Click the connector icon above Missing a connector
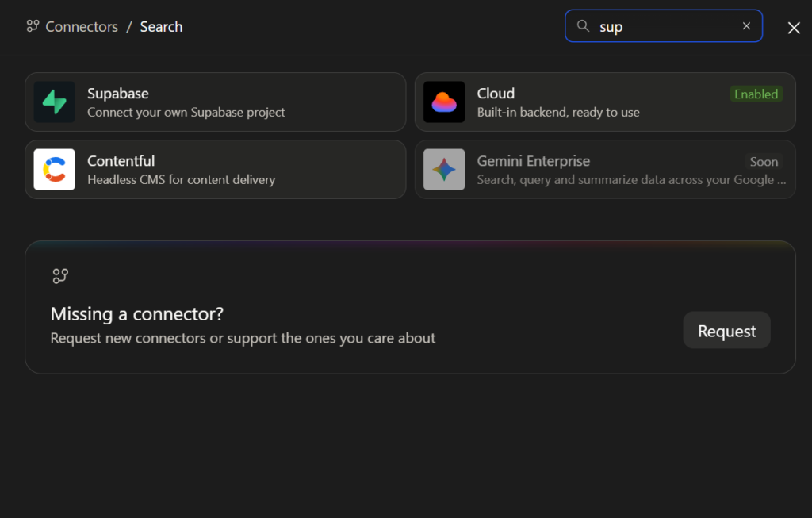Viewport: 812px width, 518px height. [x=60, y=275]
